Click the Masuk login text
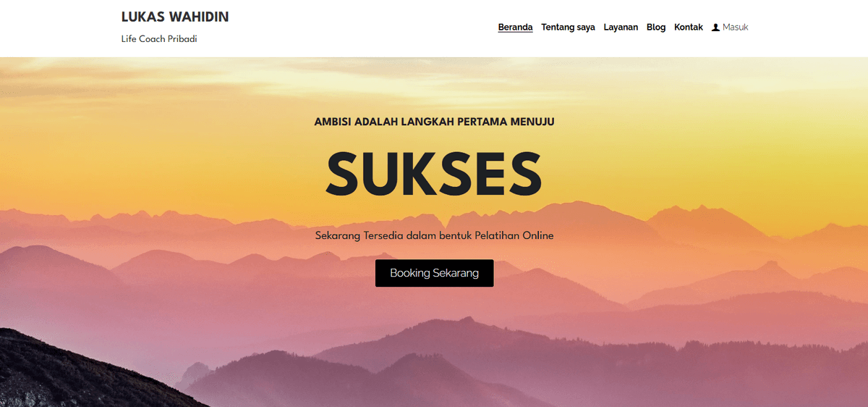868x407 pixels. click(x=736, y=28)
